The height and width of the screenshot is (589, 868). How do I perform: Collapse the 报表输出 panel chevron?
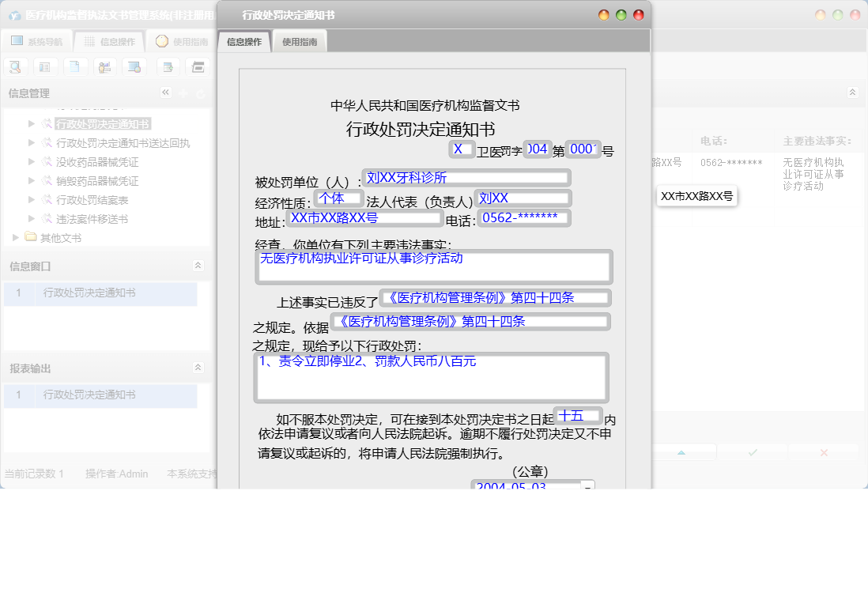[198, 368]
